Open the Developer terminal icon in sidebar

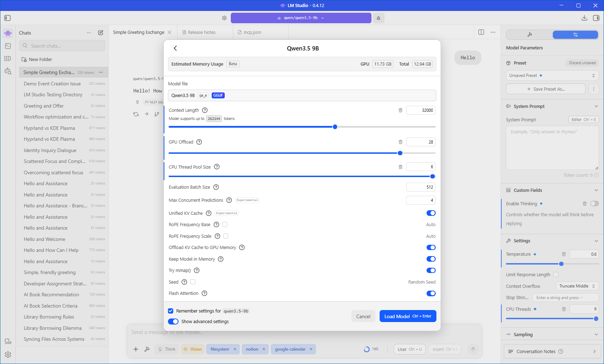[8, 46]
